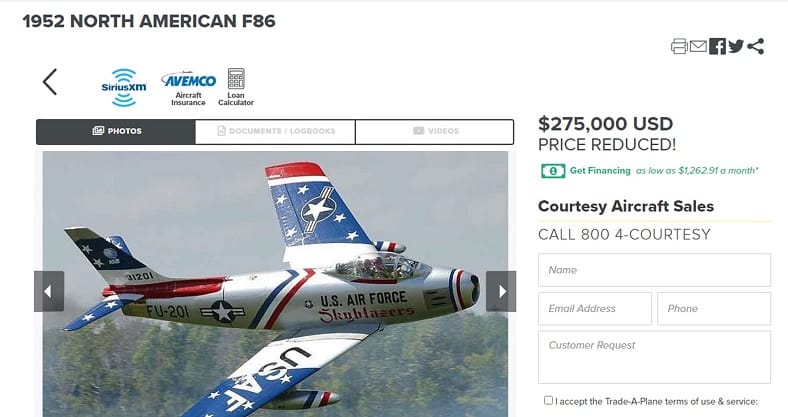
Task: Accept the Trade-A-Plane terms checkbox
Action: tap(548, 400)
